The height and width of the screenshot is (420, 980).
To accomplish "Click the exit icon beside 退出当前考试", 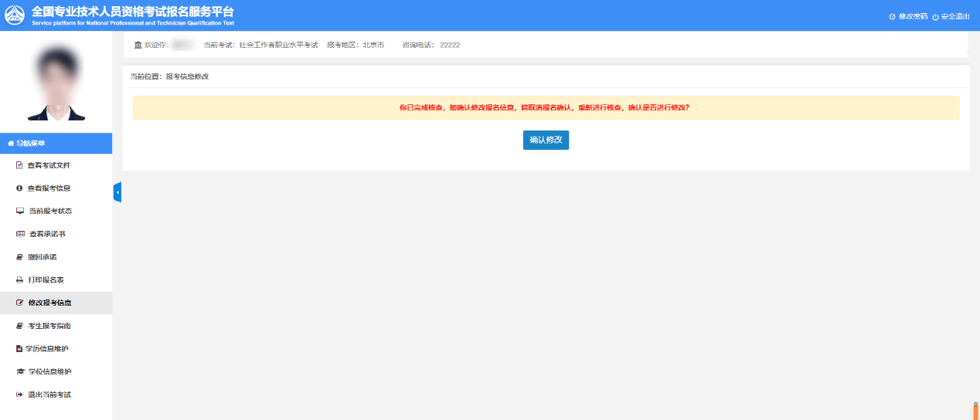I will point(19,395).
